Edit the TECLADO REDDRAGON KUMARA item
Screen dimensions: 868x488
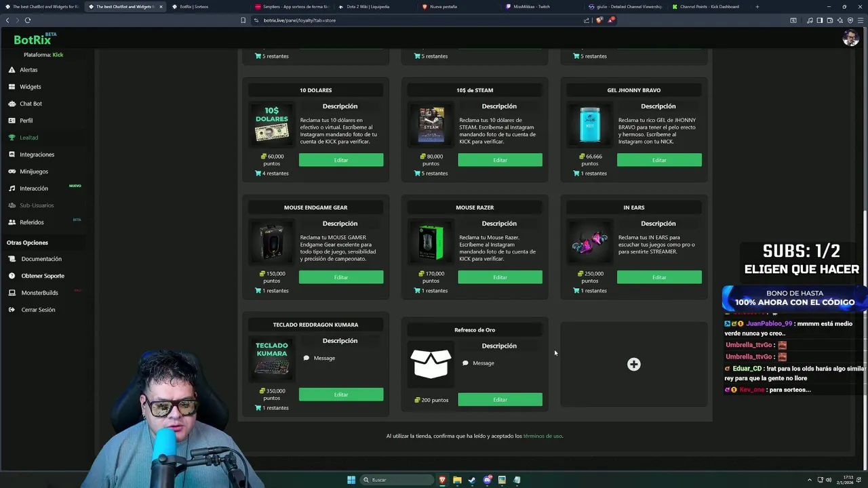[x=341, y=394]
